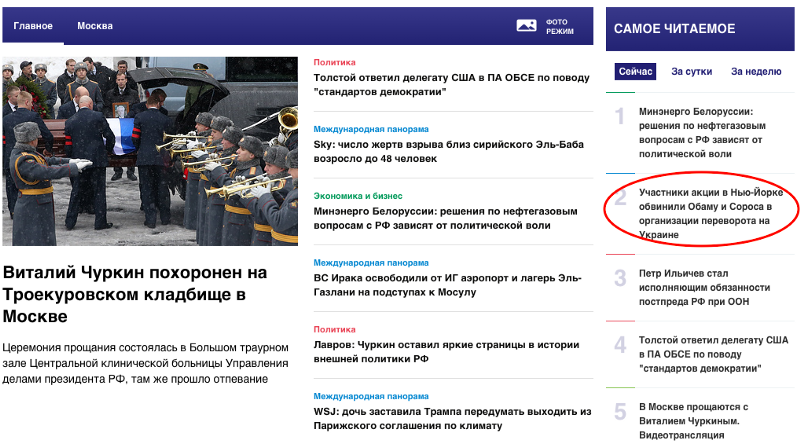This screenshot has width=800, height=447.
Task: Click the rank number 1 in most read
Action: click(x=619, y=116)
